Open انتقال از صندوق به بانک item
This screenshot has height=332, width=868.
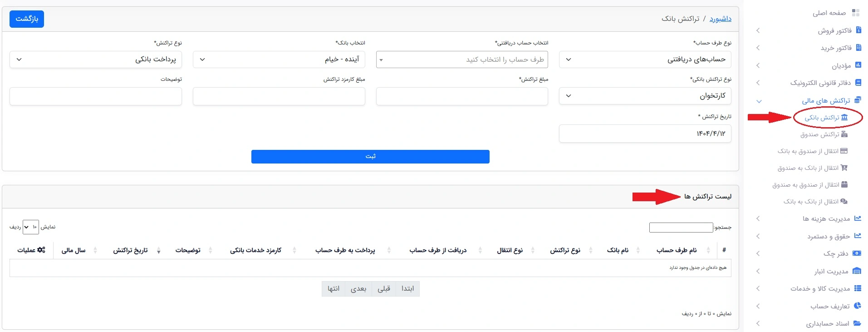click(x=812, y=151)
